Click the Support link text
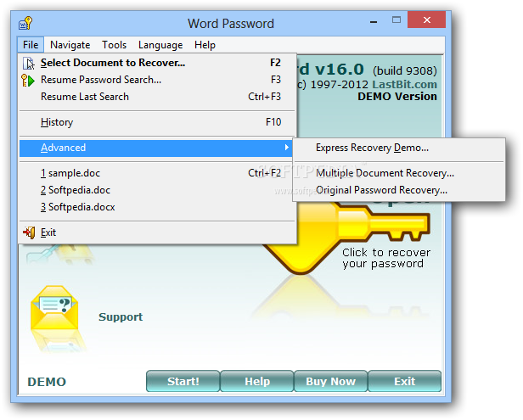This screenshot has width=523, height=420. tap(121, 316)
